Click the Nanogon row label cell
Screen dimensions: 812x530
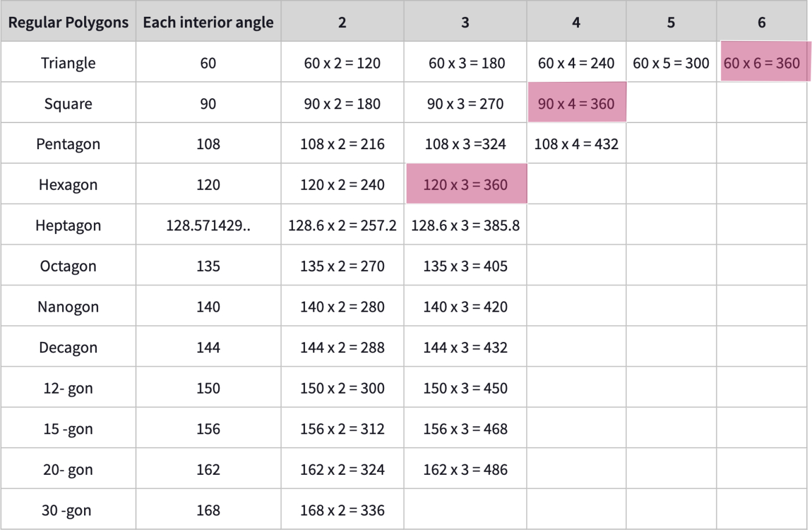68,306
